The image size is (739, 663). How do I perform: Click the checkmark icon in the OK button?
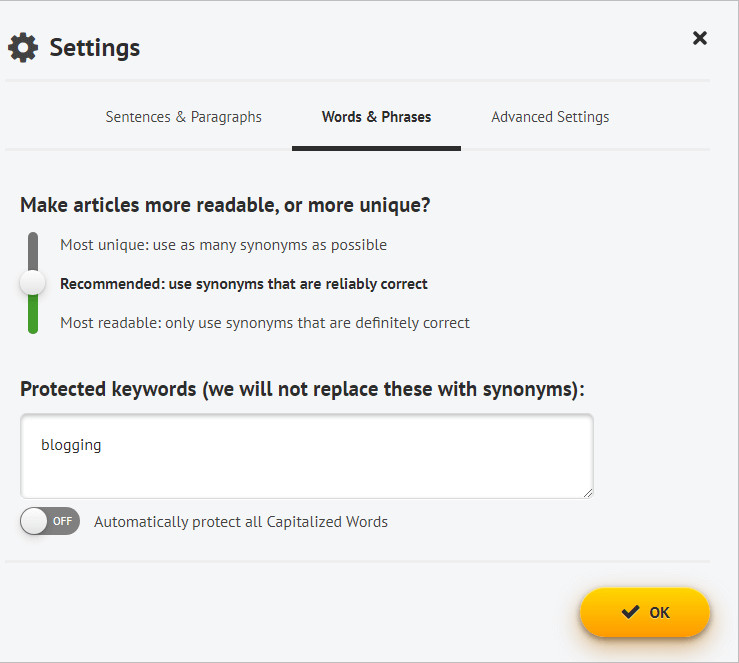click(x=630, y=612)
